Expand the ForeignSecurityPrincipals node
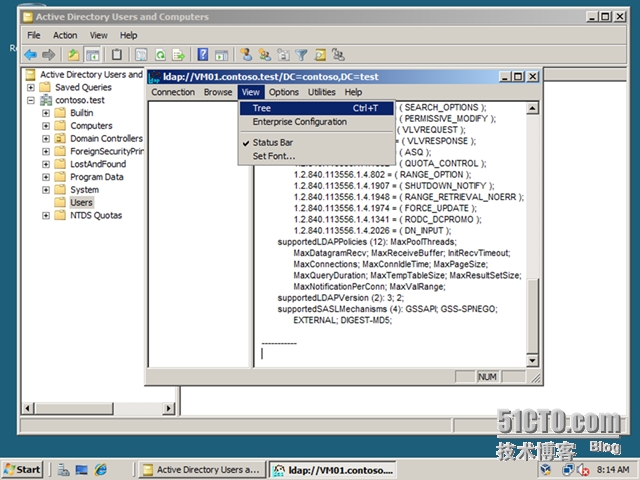Viewport: 640px width, 480px height. (46, 151)
